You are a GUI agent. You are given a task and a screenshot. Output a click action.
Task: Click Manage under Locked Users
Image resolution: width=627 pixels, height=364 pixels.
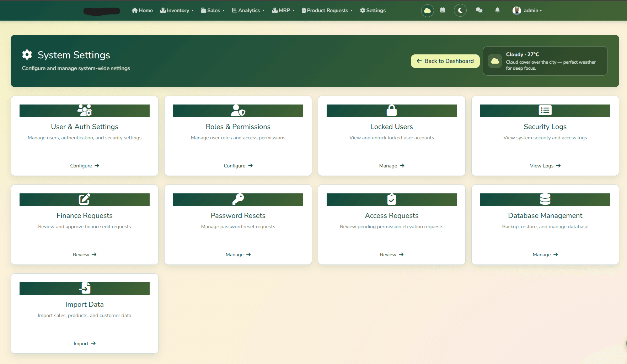(392, 166)
